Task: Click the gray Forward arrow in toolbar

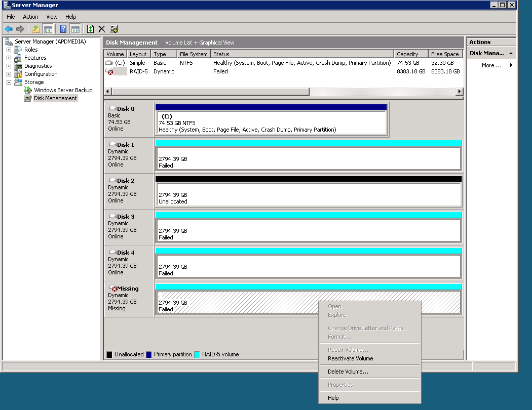Action: point(20,29)
